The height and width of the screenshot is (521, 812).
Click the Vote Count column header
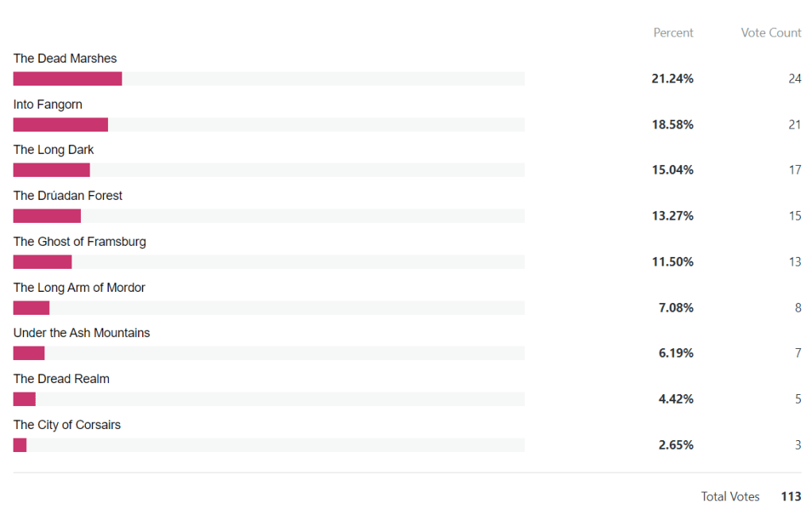(771, 33)
